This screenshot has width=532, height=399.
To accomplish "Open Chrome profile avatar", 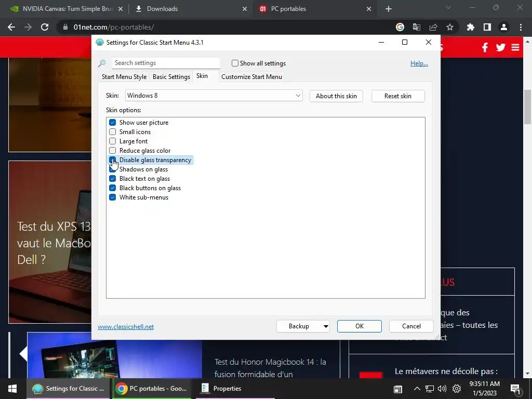I will point(504,27).
